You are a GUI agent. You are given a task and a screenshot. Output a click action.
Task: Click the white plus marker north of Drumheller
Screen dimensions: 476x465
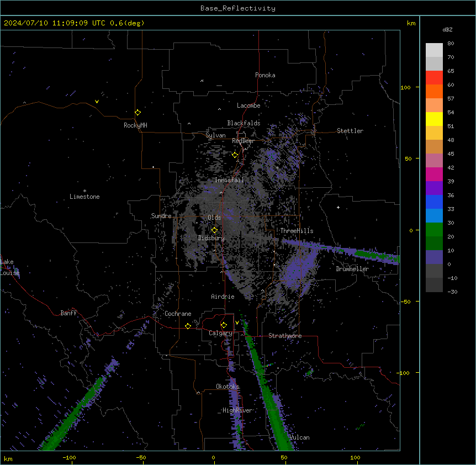[x=338, y=207]
